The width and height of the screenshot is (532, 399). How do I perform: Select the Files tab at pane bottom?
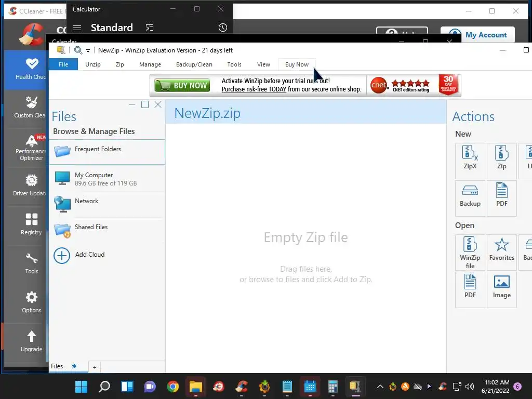57,366
